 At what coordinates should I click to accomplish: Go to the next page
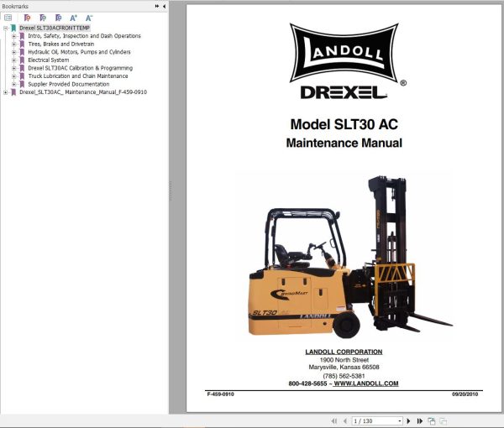[408, 421]
